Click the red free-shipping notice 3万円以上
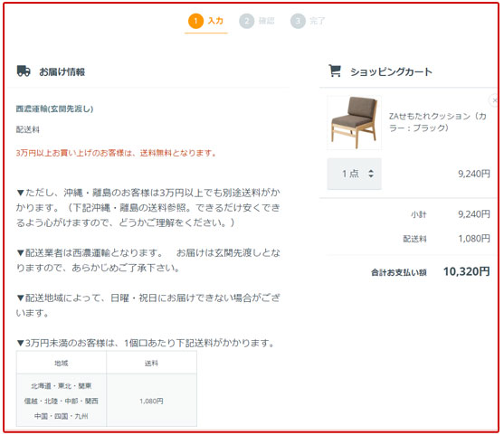Image resolution: width=504 pixels, height=435 pixels. click(116, 153)
